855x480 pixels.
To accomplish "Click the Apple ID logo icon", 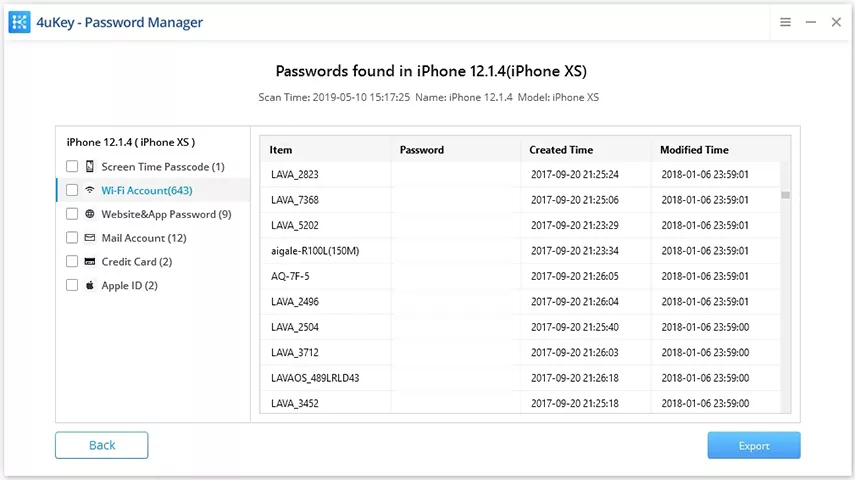I will pos(90,285).
